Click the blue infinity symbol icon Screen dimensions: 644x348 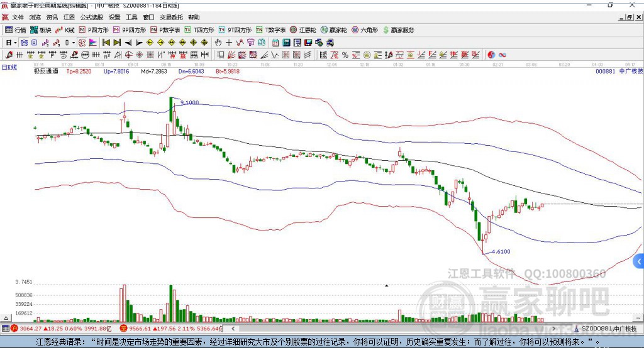tap(502, 55)
